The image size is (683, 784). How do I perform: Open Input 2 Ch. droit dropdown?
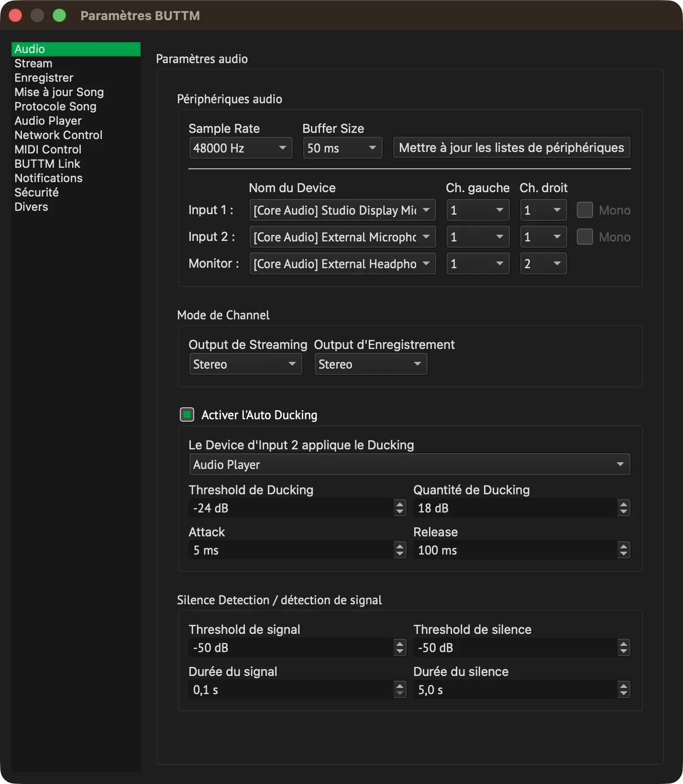[543, 237]
